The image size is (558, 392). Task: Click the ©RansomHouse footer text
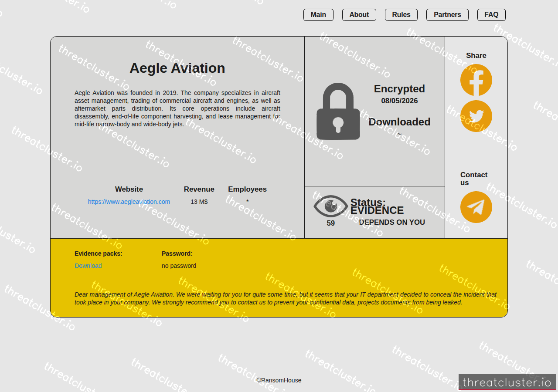coord(279,380)
